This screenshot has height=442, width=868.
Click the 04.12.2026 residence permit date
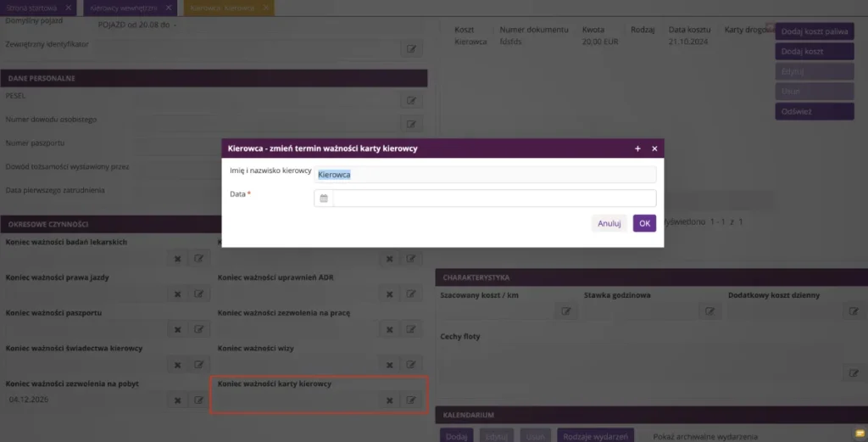point(28,400)
